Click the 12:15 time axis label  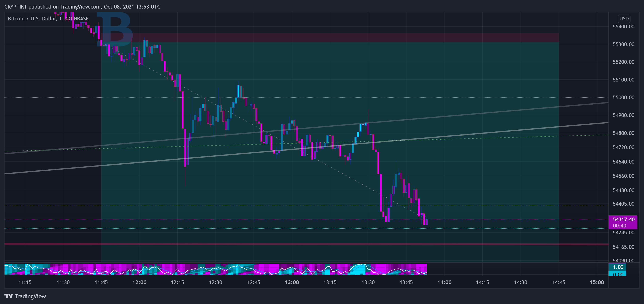click(x=177, y=282)
